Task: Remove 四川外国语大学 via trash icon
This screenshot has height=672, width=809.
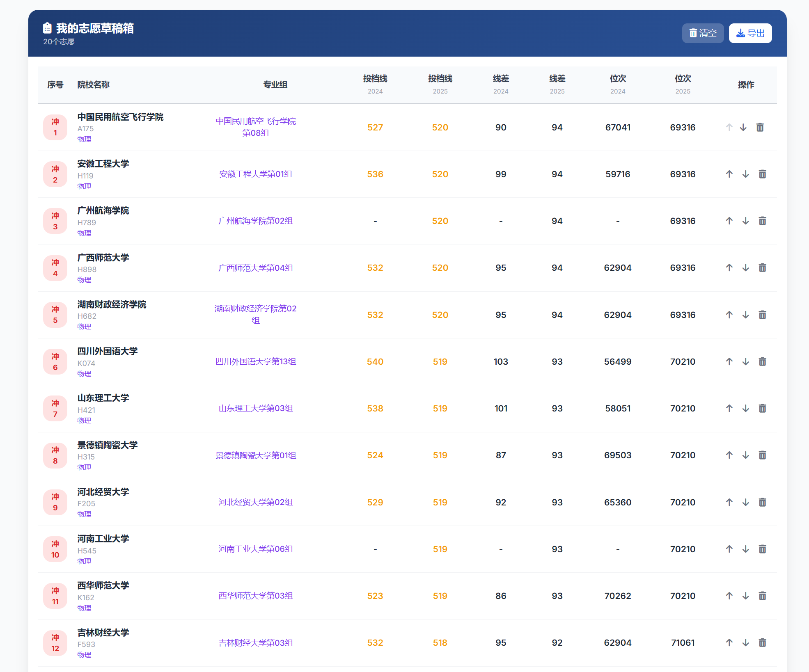Action: (x=763, y=362)
